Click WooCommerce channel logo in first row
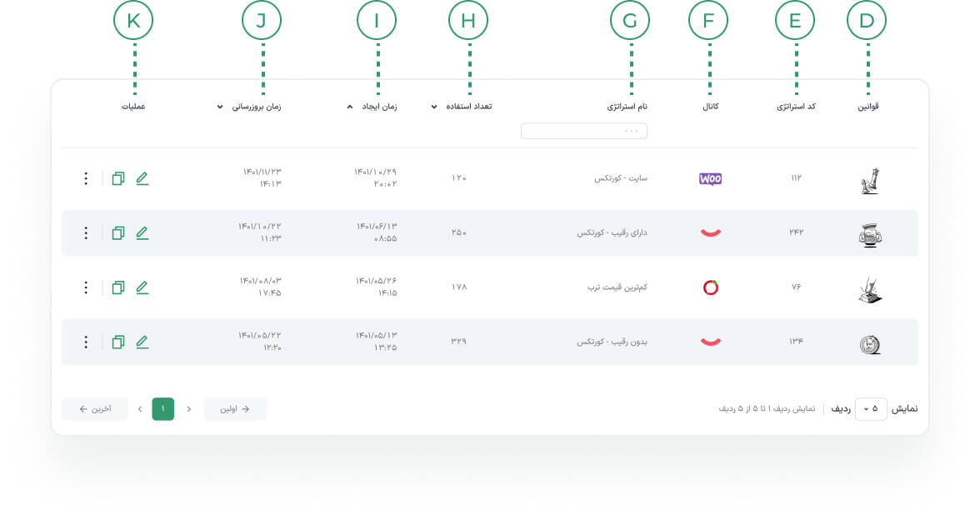 710,178
